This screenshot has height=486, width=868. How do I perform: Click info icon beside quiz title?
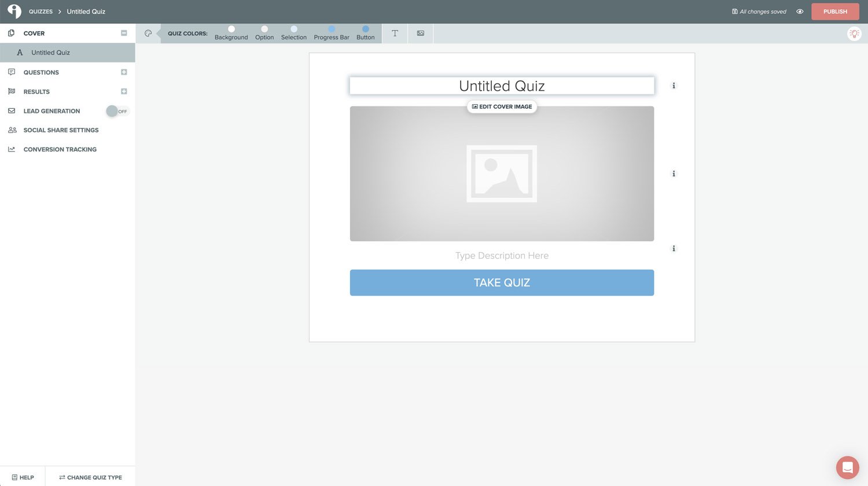coord(674,86)
